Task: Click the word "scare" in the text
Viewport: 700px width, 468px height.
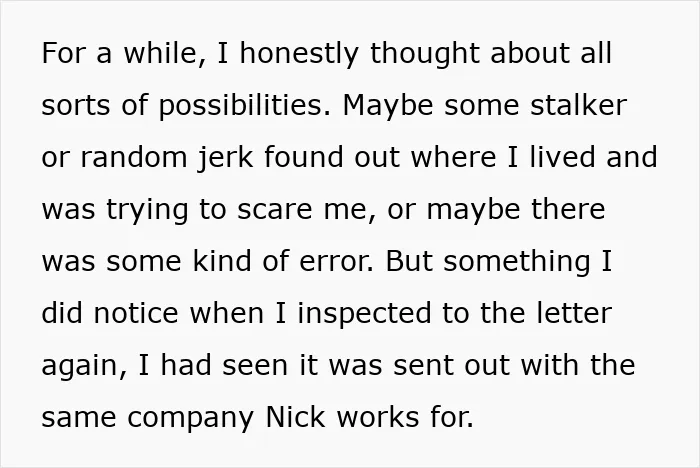Action: pyautogui.click(x=274, y=209)
